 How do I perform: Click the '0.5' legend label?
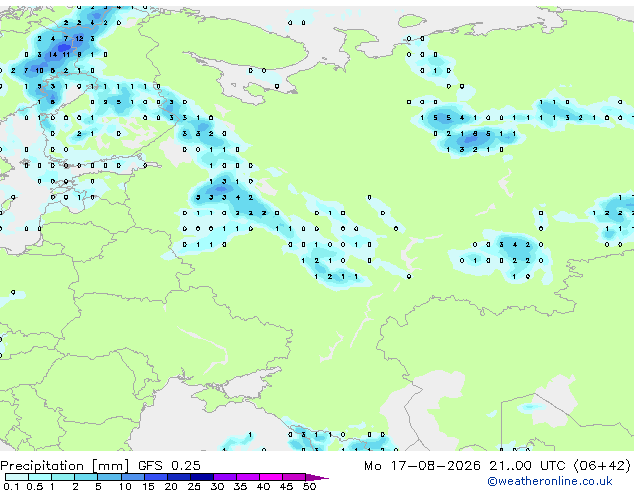pos(34,486)
